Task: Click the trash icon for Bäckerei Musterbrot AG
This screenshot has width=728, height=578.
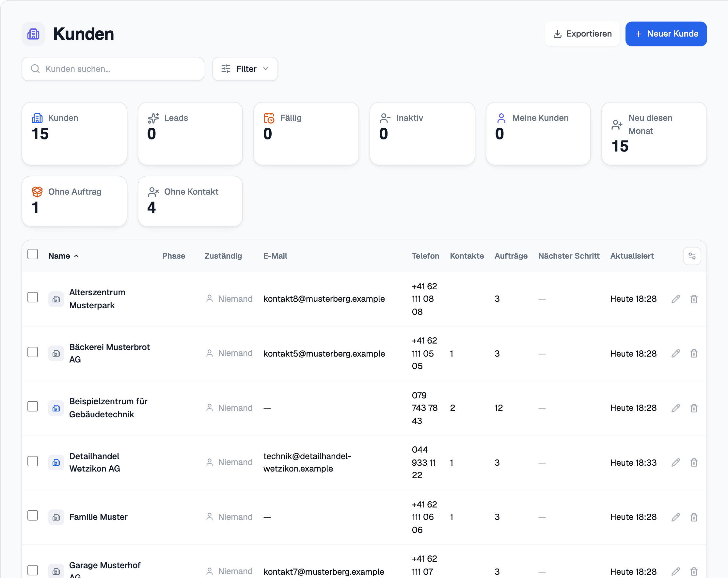Action: (694, 353)
